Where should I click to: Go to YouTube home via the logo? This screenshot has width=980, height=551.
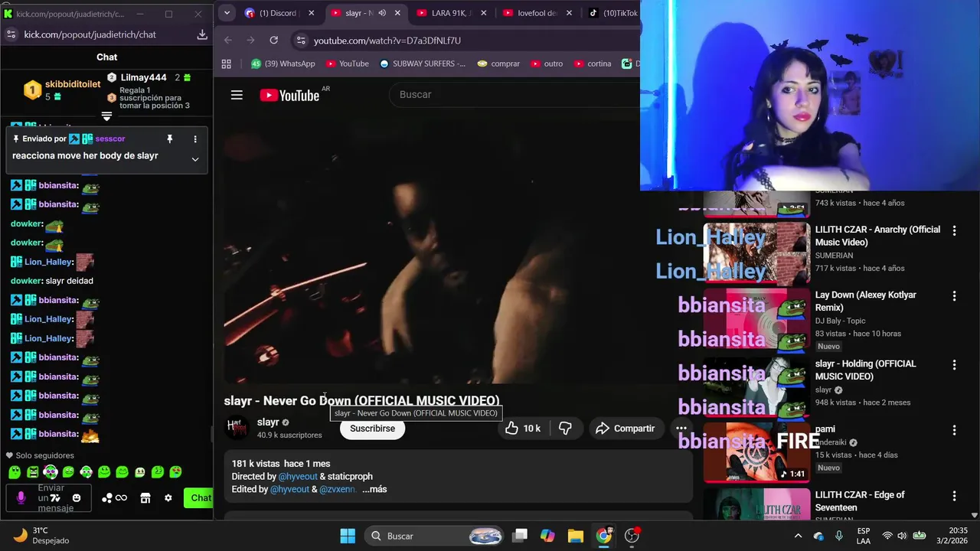click(x=289, y=95)
